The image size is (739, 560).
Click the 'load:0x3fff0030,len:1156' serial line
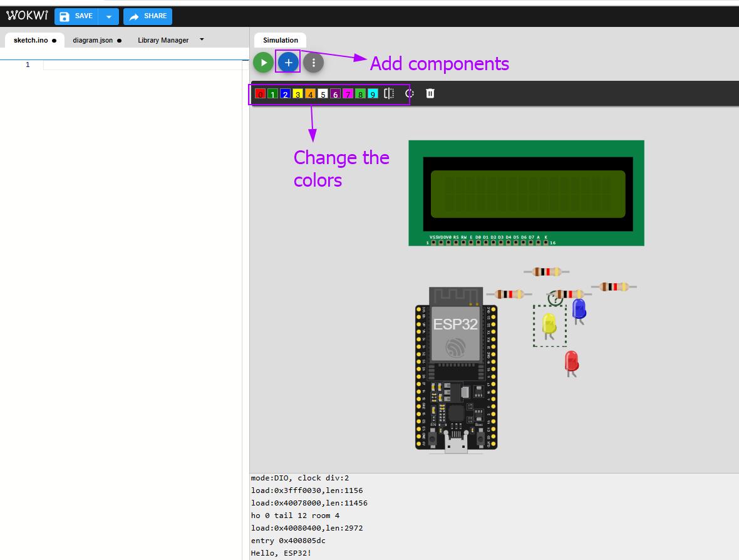307,490
